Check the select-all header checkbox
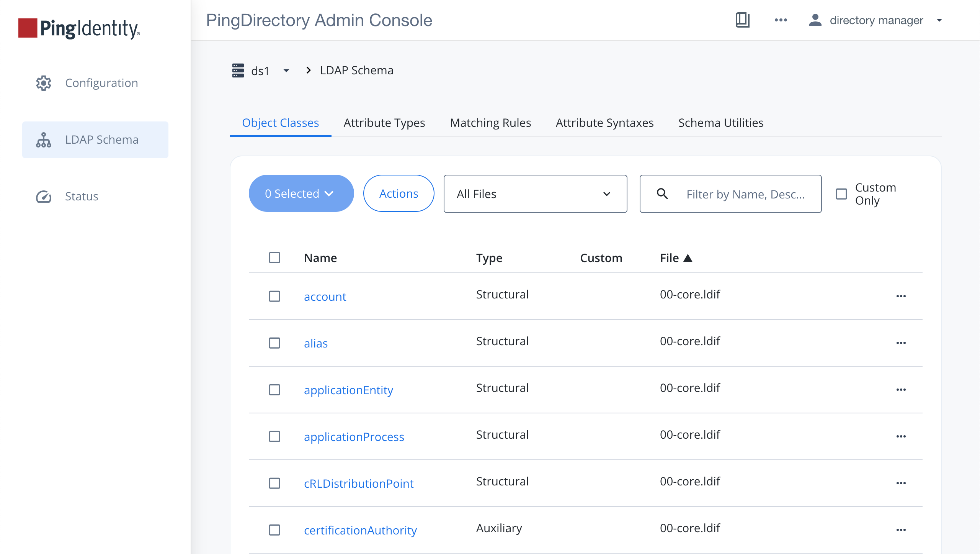The image size is (980, 554). click(x=274, y=257)
